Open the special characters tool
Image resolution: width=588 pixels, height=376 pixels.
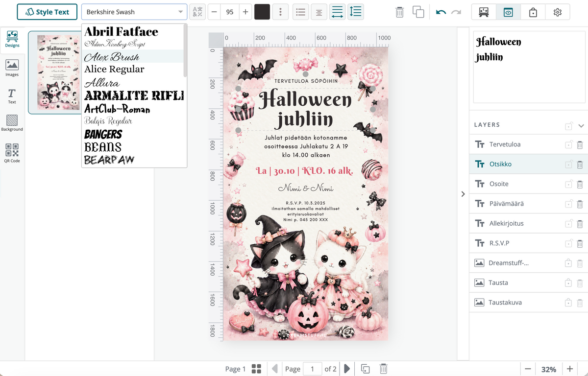pyautogui.click(x=197, y=12)
